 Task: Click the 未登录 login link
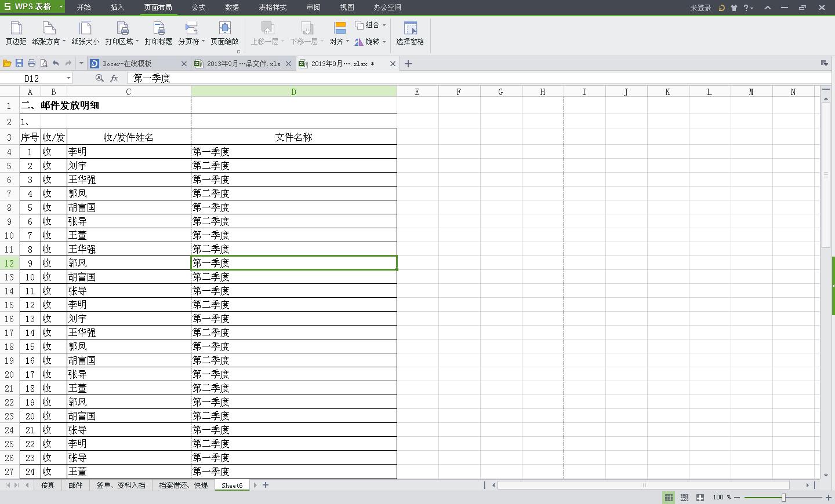(x=700, y=8)
